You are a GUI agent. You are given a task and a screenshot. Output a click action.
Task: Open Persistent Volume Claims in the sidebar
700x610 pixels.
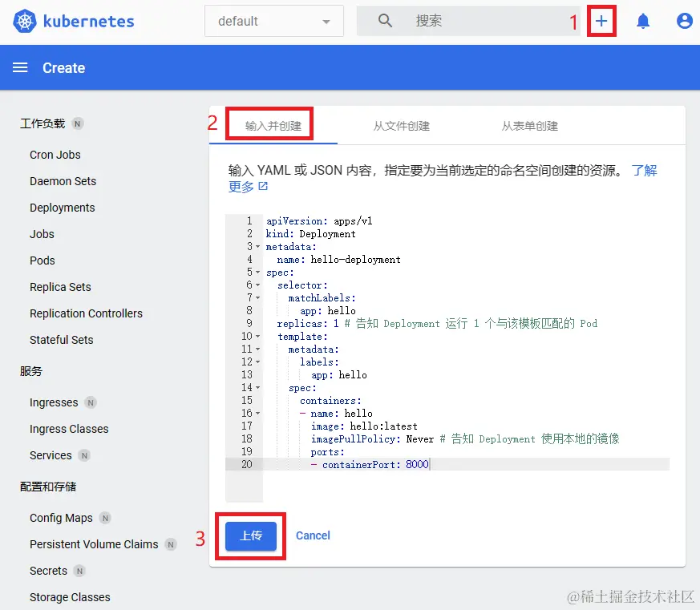coord(94,544)
